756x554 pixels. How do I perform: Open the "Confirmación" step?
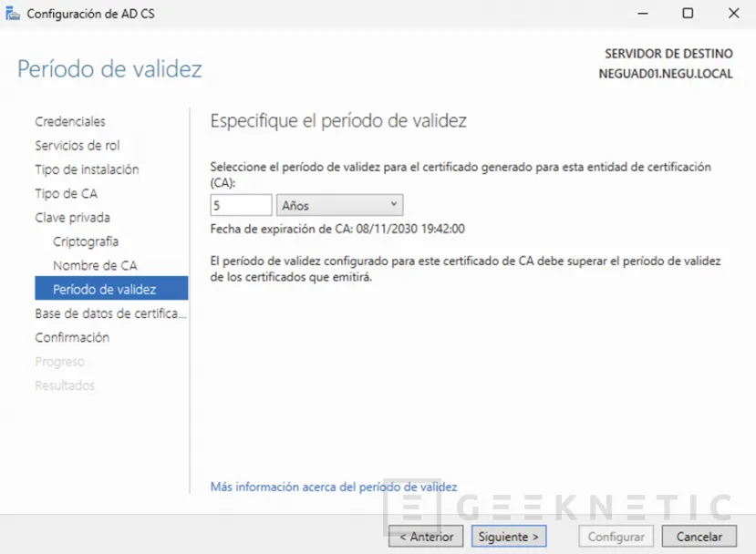[x=72, y=337]
